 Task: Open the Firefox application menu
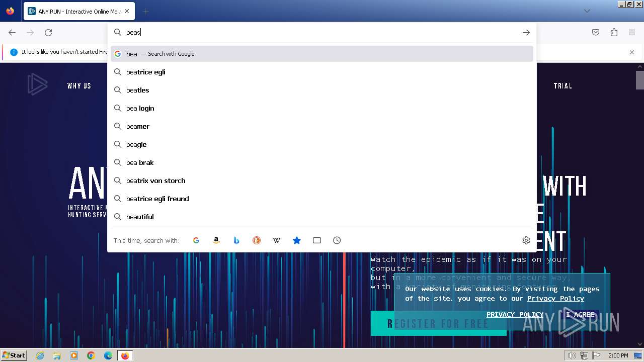tap(632, 32)
